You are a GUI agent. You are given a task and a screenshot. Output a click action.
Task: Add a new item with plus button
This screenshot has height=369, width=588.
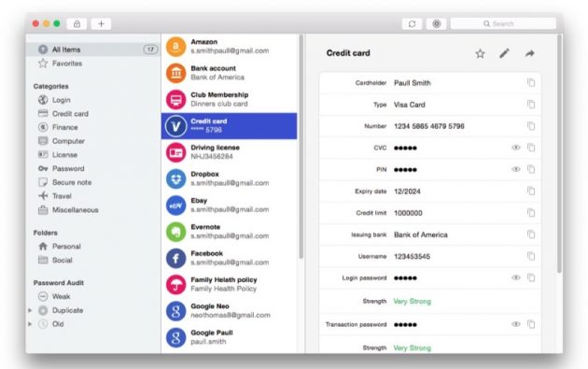pyautogui.click(x=101, y=23)
